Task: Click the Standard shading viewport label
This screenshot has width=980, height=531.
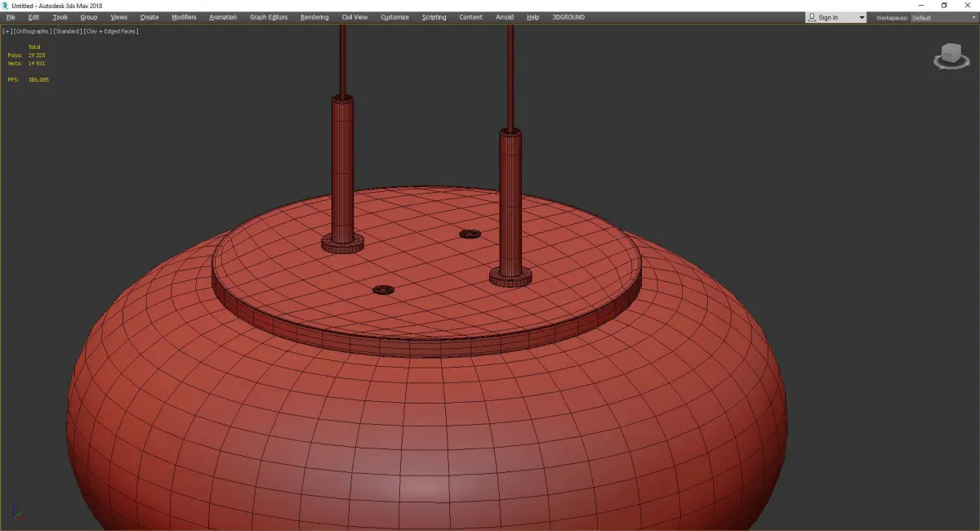Action: (x=67, y=31)
